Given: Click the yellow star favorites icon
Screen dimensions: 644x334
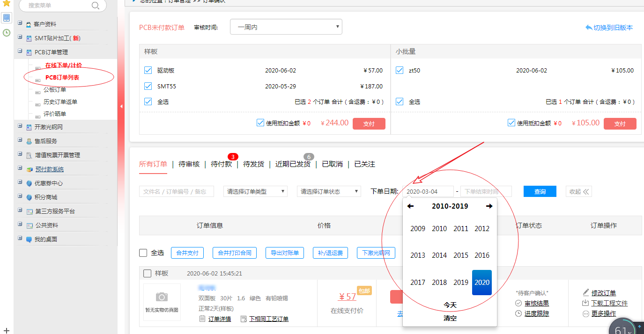Looking at the screenshot, I should click(x=7, y=3).
